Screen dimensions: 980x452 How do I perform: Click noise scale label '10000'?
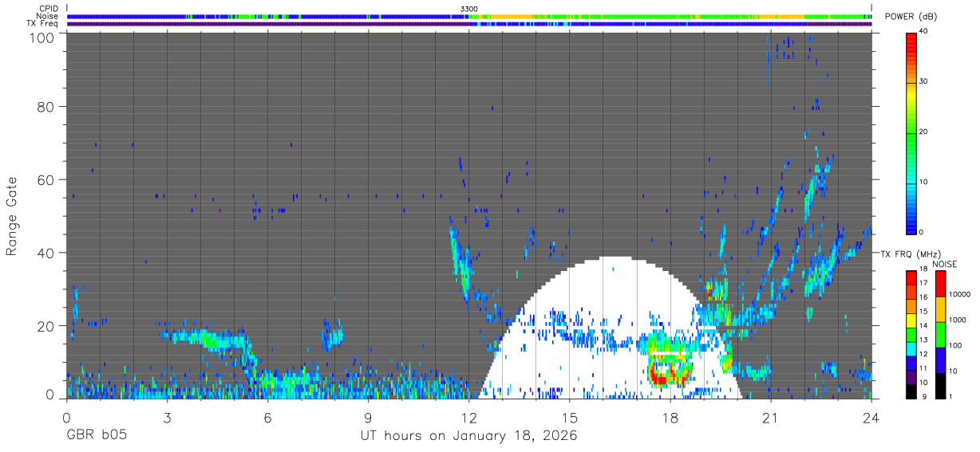click(x=960, y=294)
